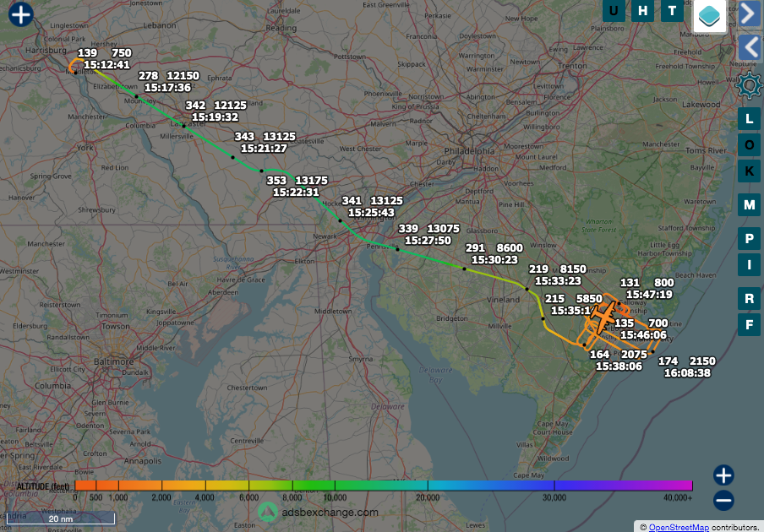Click the Annapolis city label on the map
This screenshot has height=532, width=764.
coord(142,461)
